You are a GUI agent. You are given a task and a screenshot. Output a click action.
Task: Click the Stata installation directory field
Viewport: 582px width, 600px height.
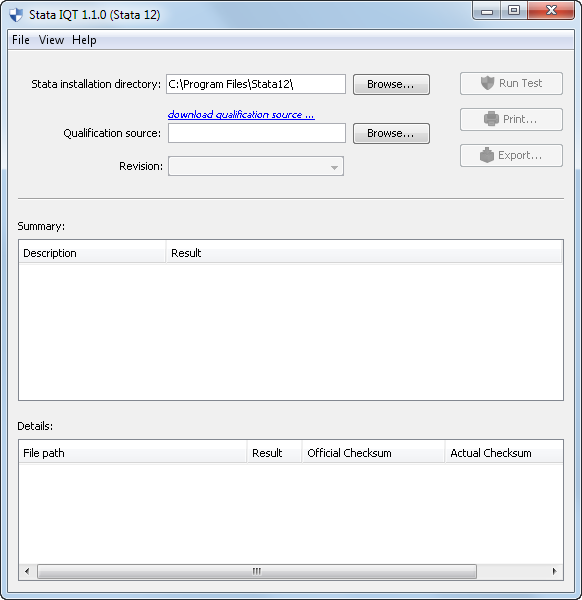point(256,84)
